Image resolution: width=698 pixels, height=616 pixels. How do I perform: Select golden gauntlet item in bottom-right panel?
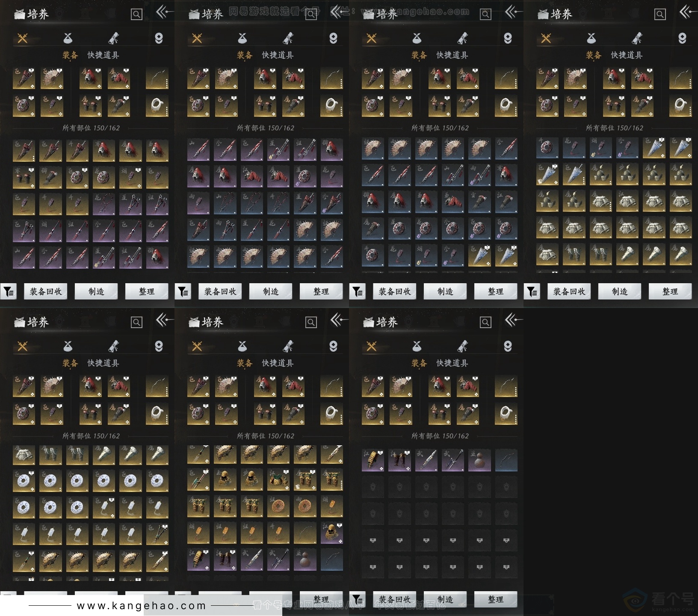point(373,460)
